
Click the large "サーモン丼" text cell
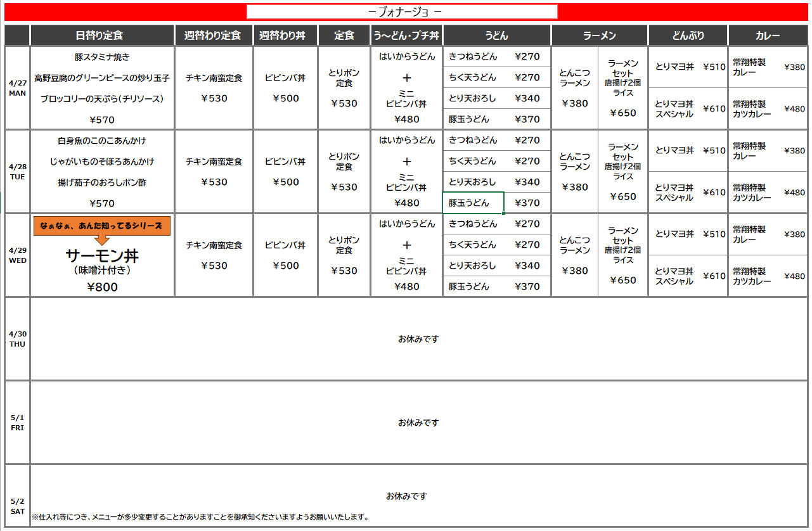(x=102, y=255)
